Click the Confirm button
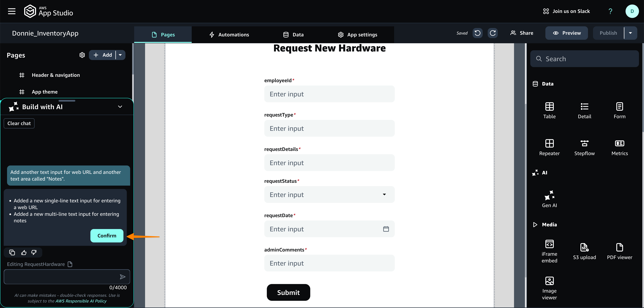644x308 pixels. coord(107,236)
